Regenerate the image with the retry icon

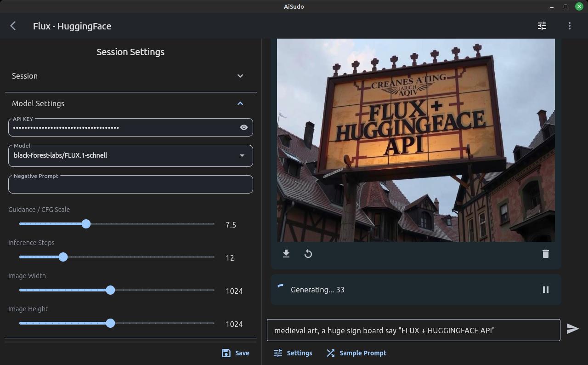coord(308,254)
